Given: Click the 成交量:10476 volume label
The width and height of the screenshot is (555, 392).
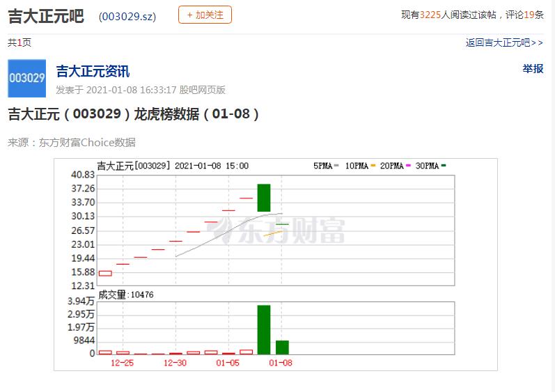Looking at the screenshot, I should [x=126, y=295].
